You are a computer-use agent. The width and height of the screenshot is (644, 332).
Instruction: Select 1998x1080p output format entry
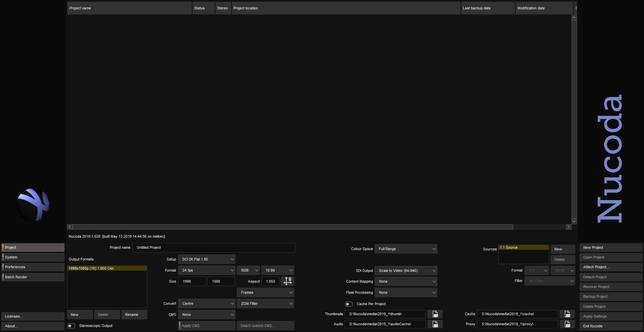[x=107, y=268]
